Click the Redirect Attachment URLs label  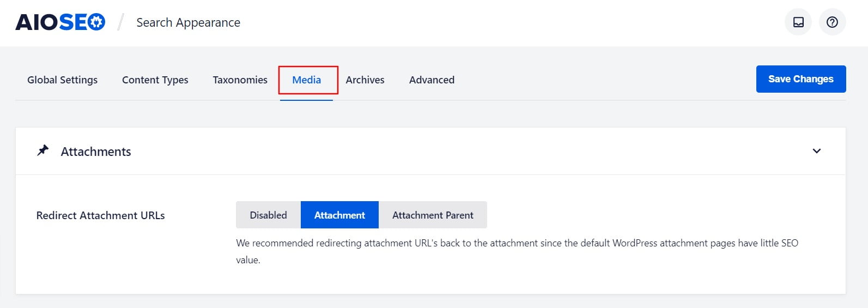(100, 215)
